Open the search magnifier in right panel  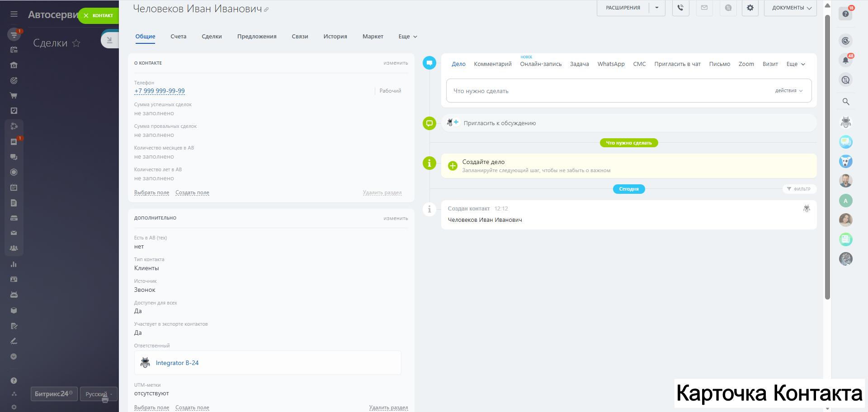point(846,102)
